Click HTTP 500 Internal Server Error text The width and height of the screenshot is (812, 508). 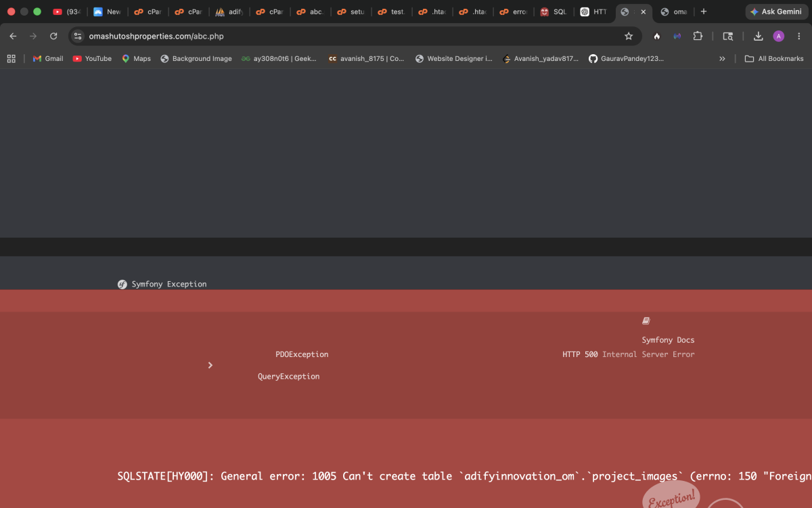629,354
